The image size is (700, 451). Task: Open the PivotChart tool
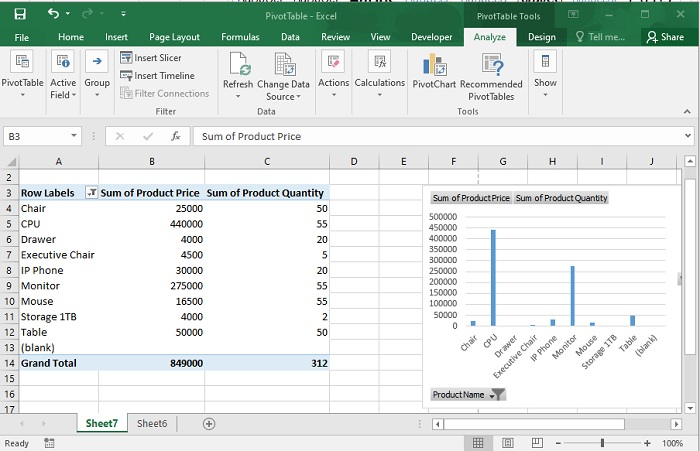pos(435,66)
